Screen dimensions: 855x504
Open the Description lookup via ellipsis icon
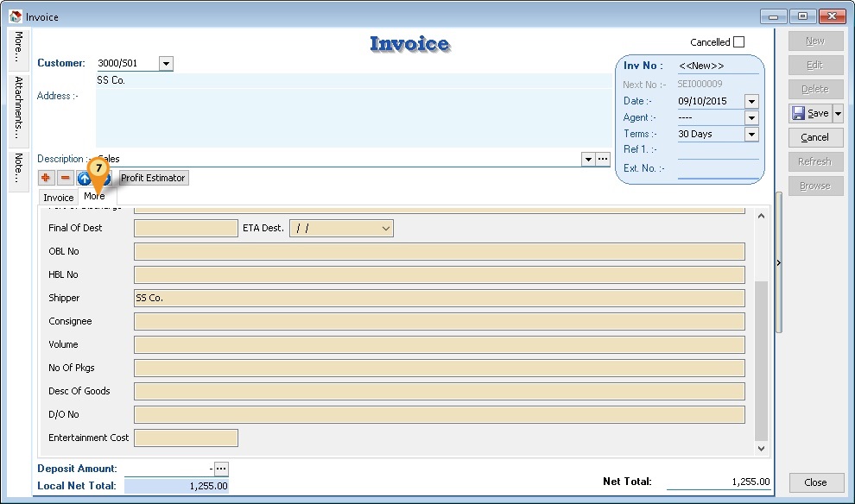pyautogui.click(x=601, y=159)
